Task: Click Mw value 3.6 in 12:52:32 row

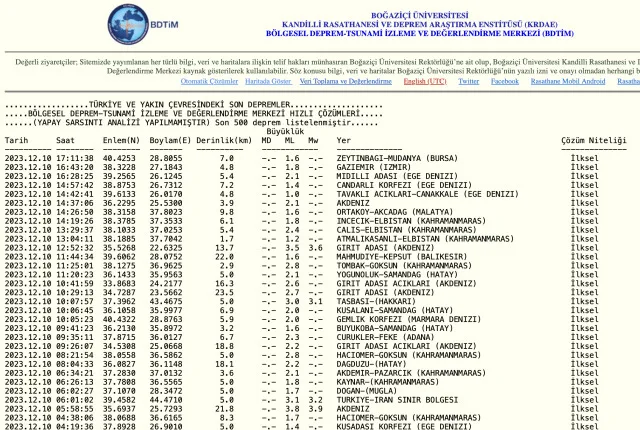Action: (316, 248)
